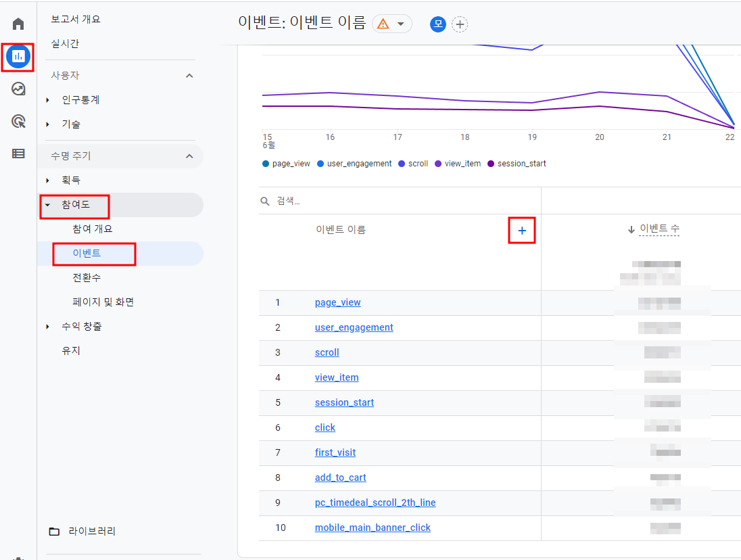Add a comparison with the plus icon beside 모
This screenshot has height=560, width=741.
tap(460, 24)
